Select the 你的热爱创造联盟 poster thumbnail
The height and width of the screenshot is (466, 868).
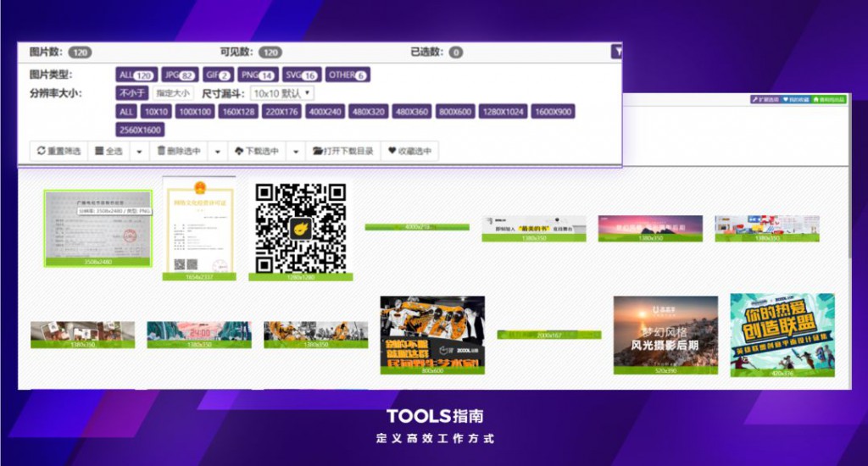782,335
